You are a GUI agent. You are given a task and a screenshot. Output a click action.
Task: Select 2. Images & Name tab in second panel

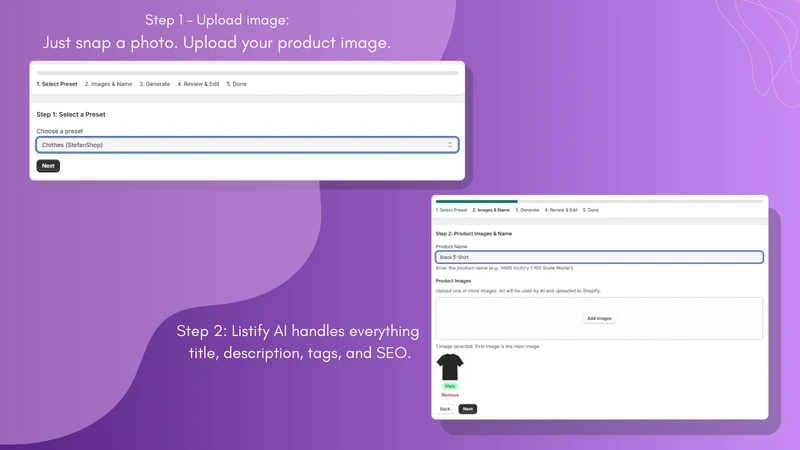(491, 210)
